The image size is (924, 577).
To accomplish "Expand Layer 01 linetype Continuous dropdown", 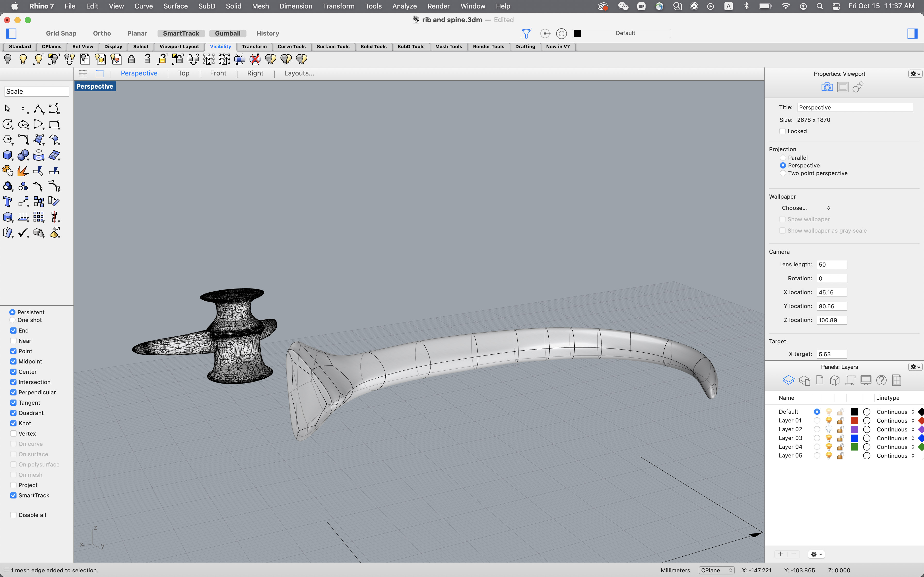I will (x=895, y=421).
